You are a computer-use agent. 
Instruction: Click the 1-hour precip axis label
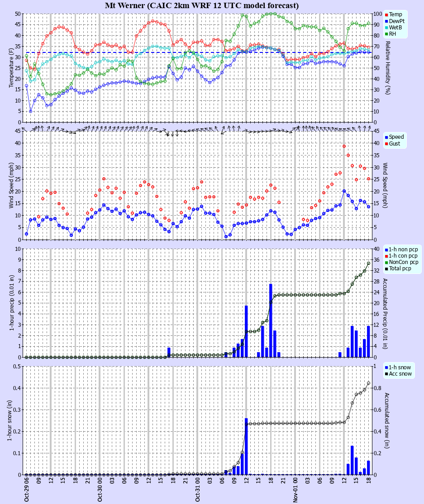tap(11, 303)
